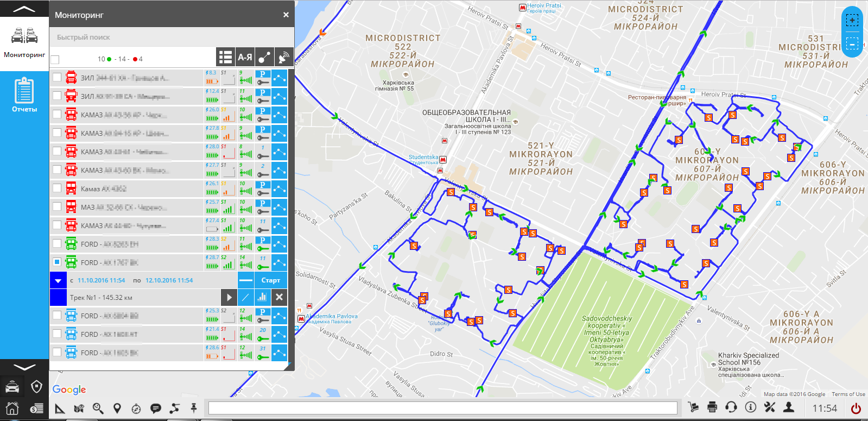Expand sidebar using the lower chevron arrow

pyautogui.click(x=24, y=367)
